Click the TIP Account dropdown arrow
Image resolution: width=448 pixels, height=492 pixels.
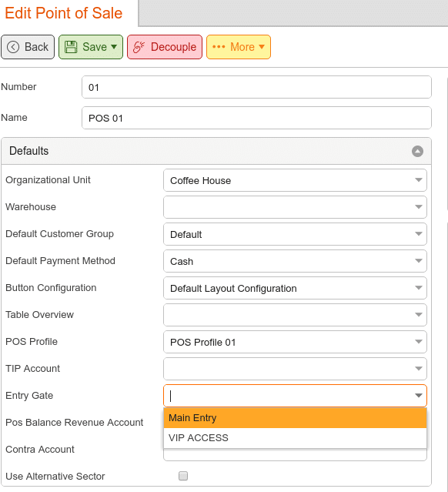coord(418,369)
